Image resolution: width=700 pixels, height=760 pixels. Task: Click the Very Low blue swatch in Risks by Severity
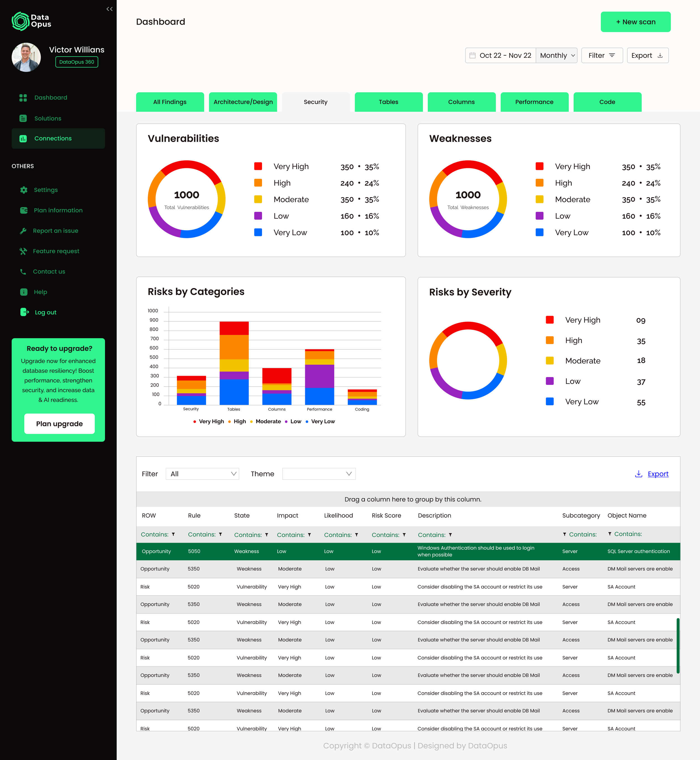click(550, 402)
